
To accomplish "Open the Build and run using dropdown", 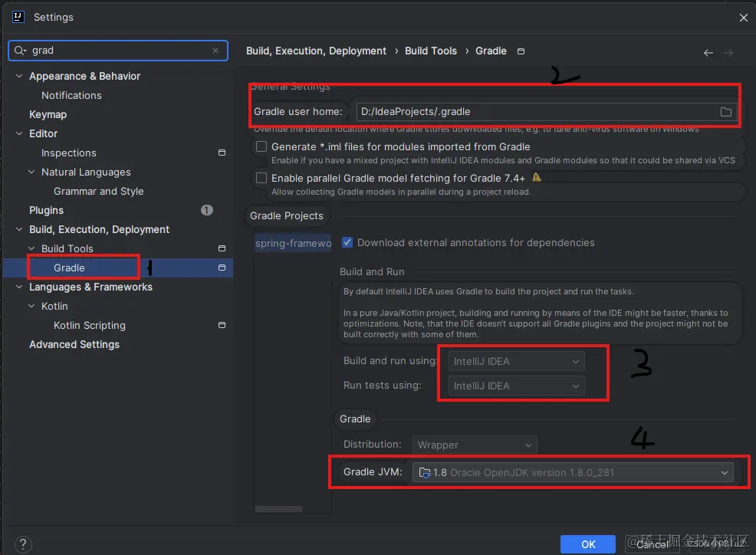I will 514,360.
